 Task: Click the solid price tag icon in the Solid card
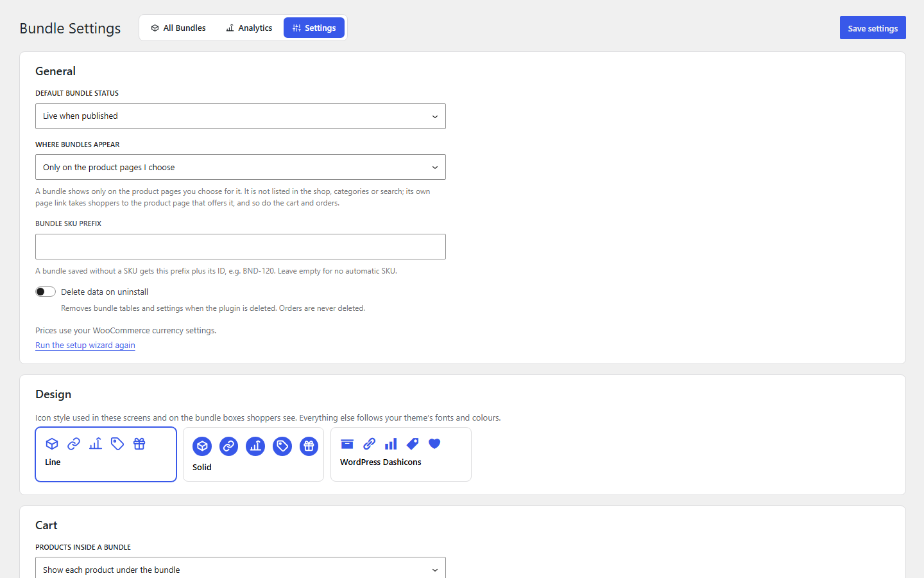click(282, 446)
